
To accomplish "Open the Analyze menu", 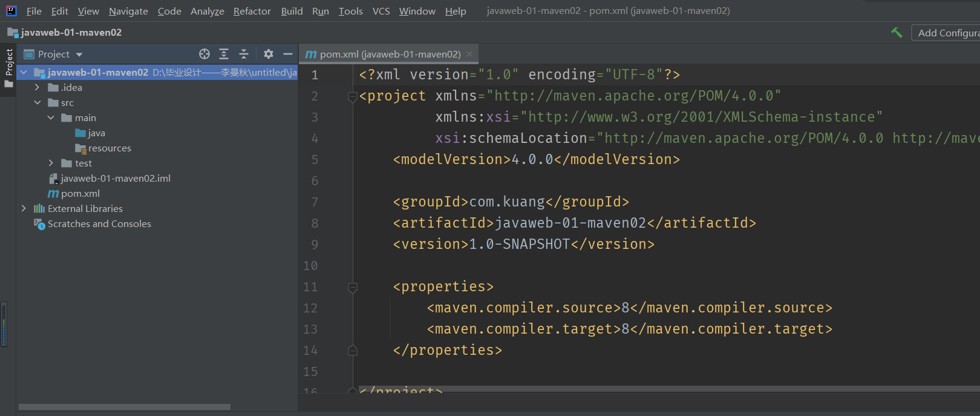I will [207, 11].
